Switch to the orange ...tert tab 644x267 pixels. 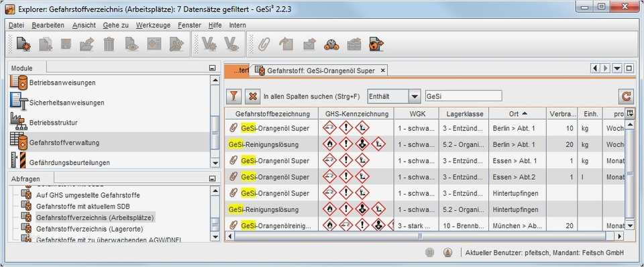tap(237, 70)
